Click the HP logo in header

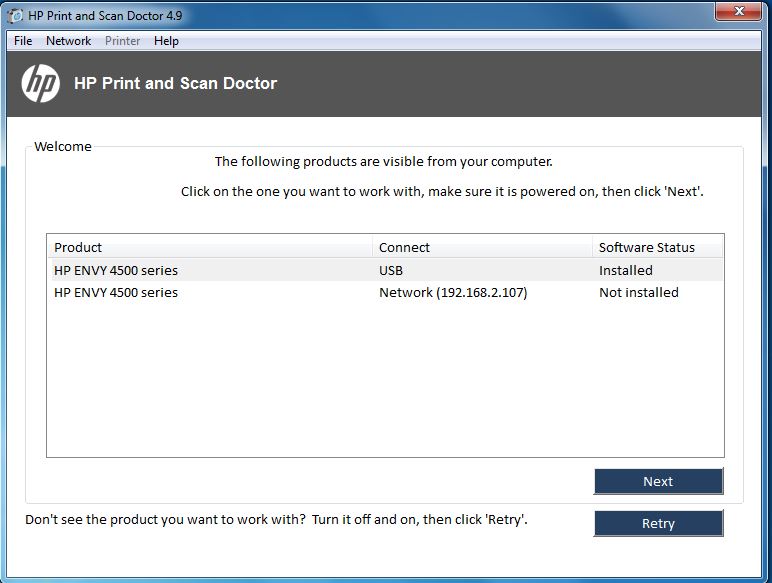click(x=40, y=83)
